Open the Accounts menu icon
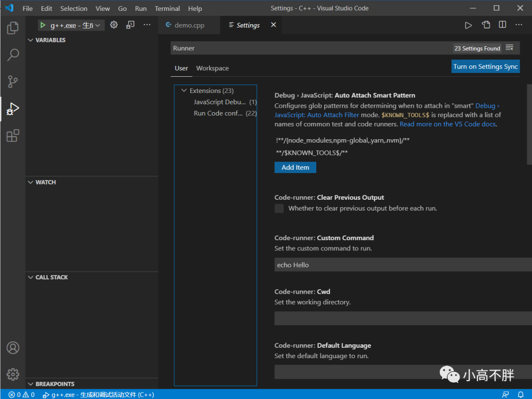Image resolution: width=532 pixels, height=399 pixels. point(13,348)
